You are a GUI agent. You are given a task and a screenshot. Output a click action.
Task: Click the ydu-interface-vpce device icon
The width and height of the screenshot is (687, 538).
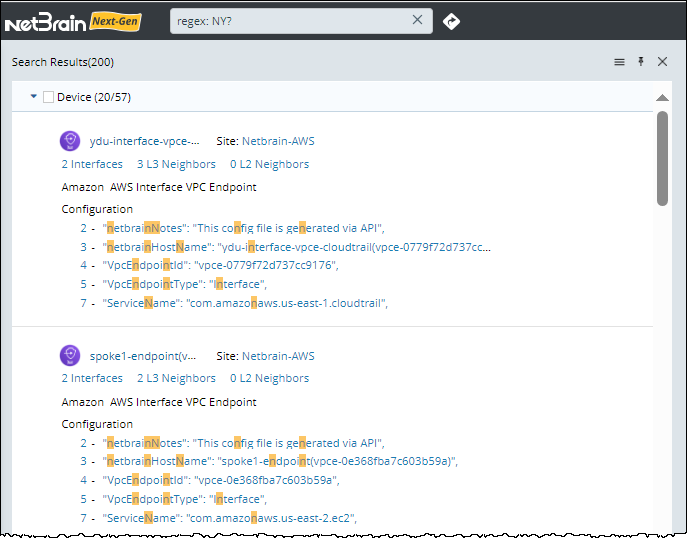[x=70, y=141]
